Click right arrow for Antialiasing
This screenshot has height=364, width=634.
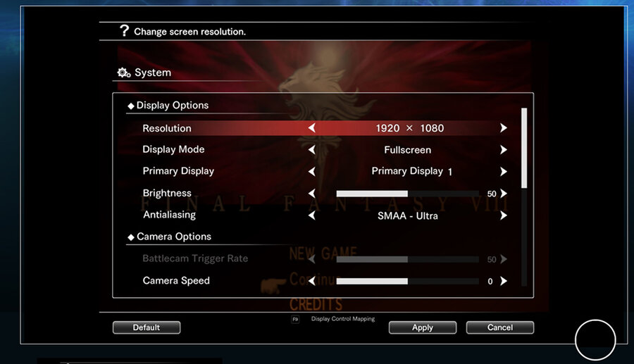point(504,215)
